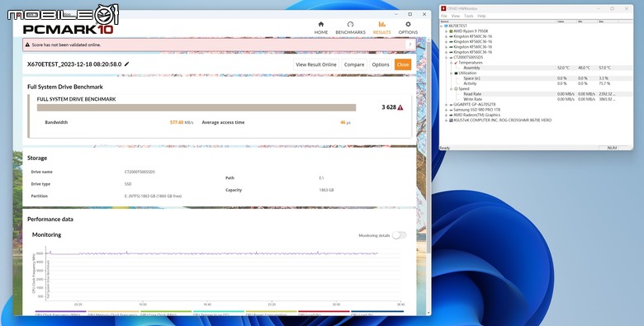644x326 pixels.
Task: Click the Options button beside Compare
Action: click(x=381, y=64)
